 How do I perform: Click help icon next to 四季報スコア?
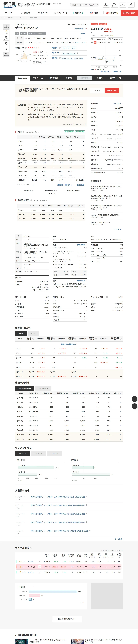click(x=26, y=48)
